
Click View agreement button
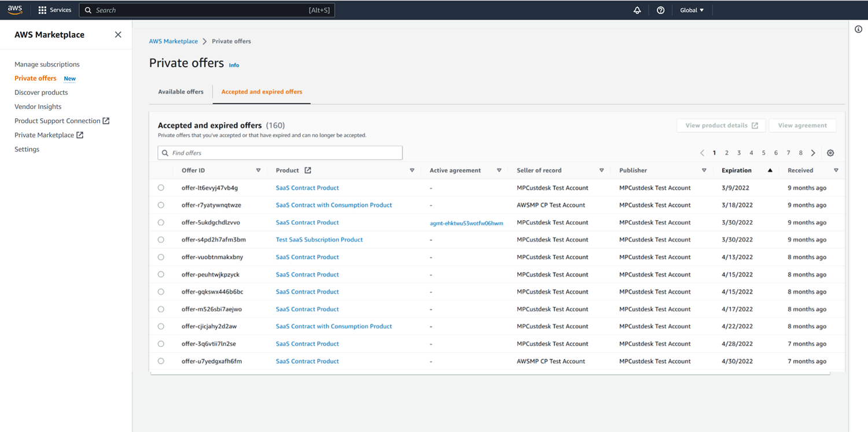pos(802,126)
